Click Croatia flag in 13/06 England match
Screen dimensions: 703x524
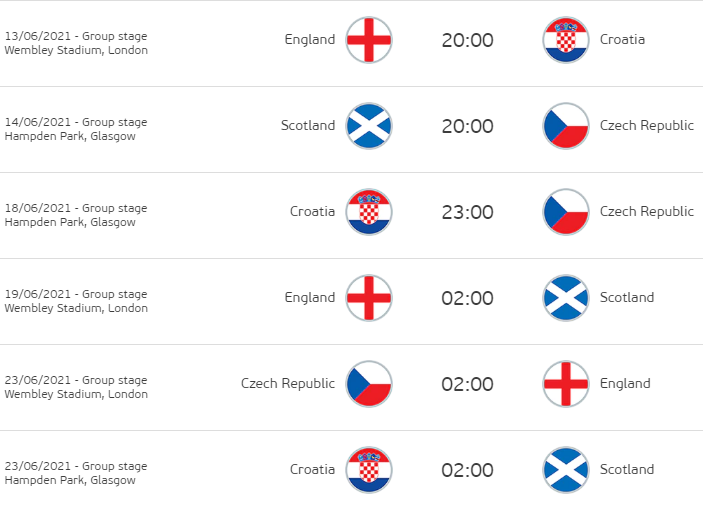click(x=566, y=40)
